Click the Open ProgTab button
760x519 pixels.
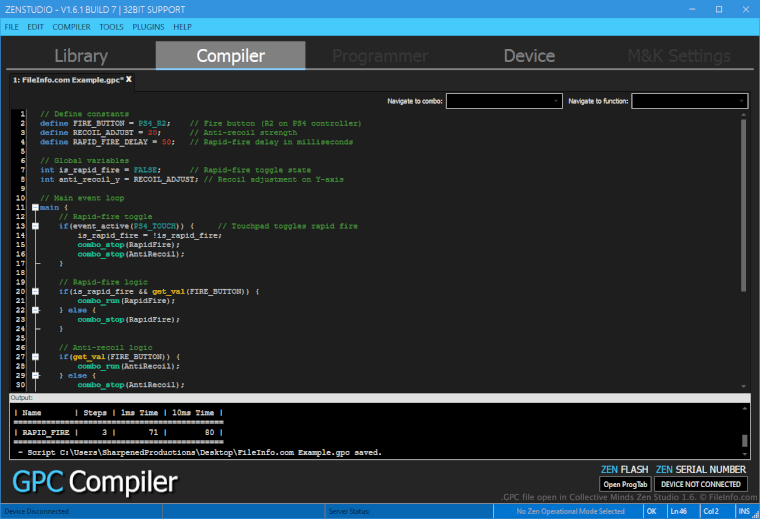tap(625, 484)
